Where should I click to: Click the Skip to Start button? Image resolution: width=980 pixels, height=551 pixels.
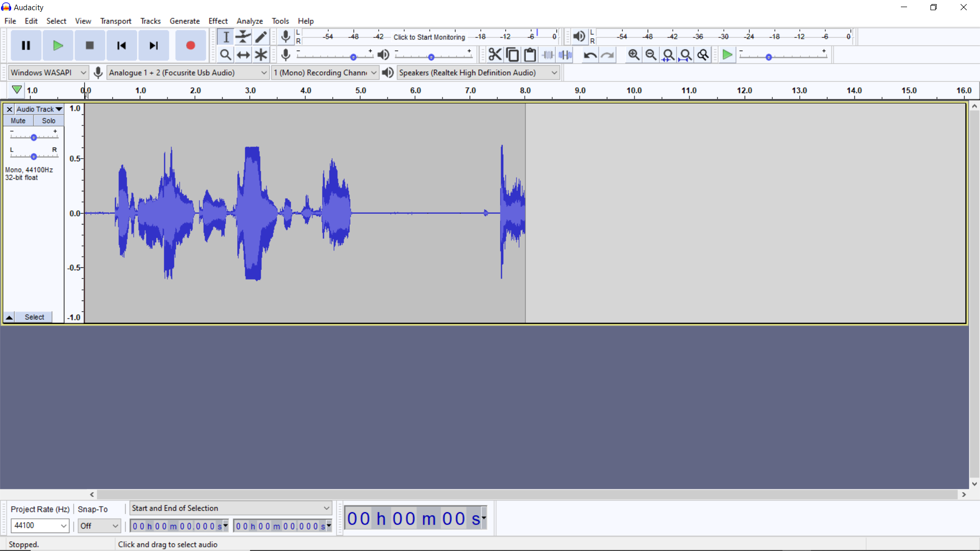tap(121, 45)
